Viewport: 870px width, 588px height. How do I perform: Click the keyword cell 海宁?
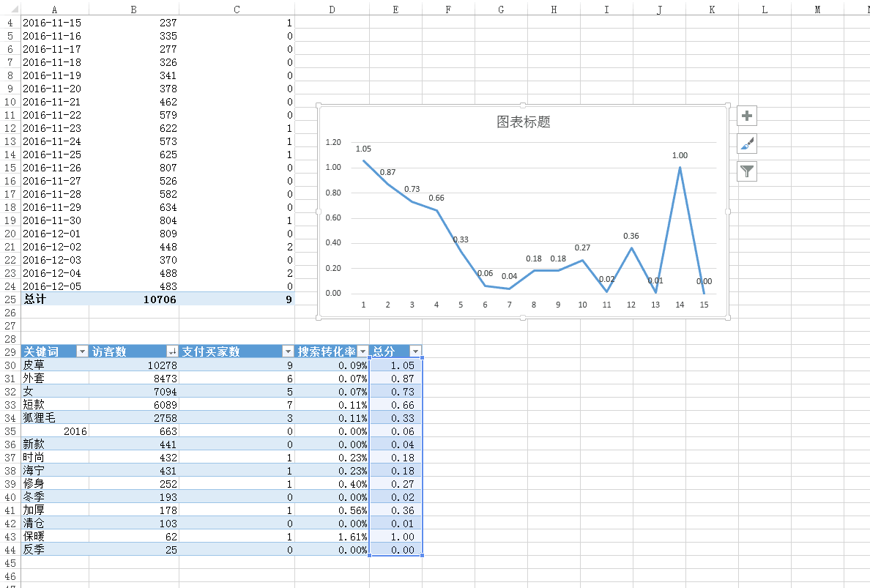54,470
